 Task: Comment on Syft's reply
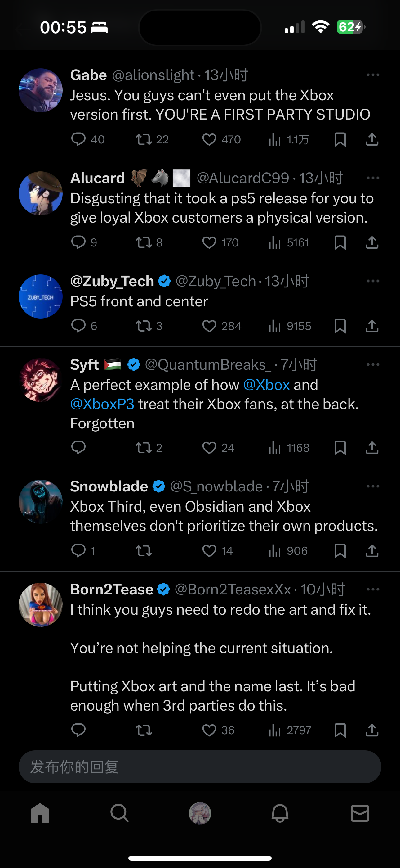(x=78, y=447)
